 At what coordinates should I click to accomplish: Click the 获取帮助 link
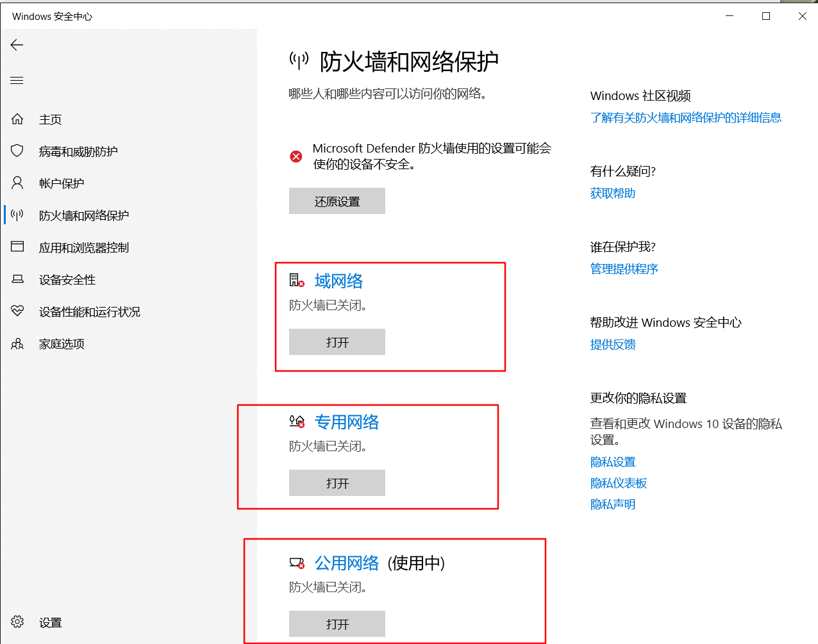(613, 193)
